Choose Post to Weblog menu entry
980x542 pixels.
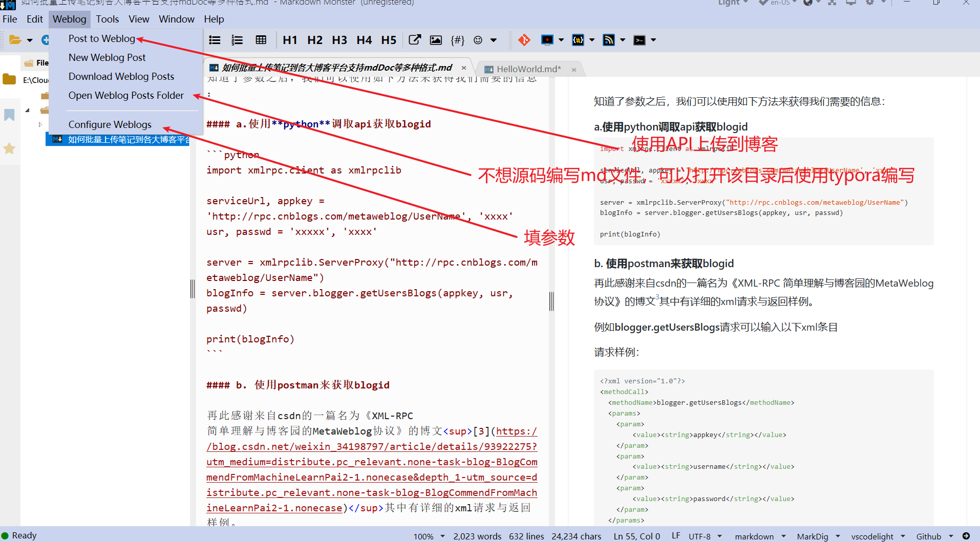pyautogui.click(x=102, y=38)
